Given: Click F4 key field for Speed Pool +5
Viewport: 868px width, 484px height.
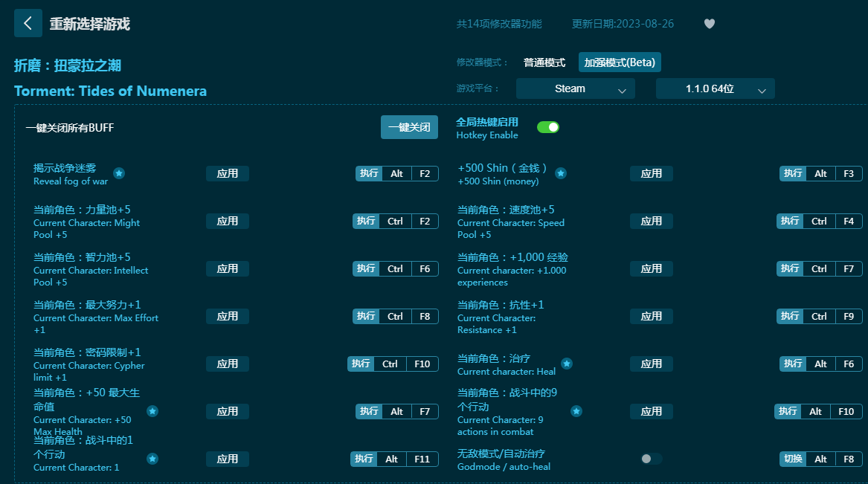Looking at the screenshot, I should coord(849,222).
